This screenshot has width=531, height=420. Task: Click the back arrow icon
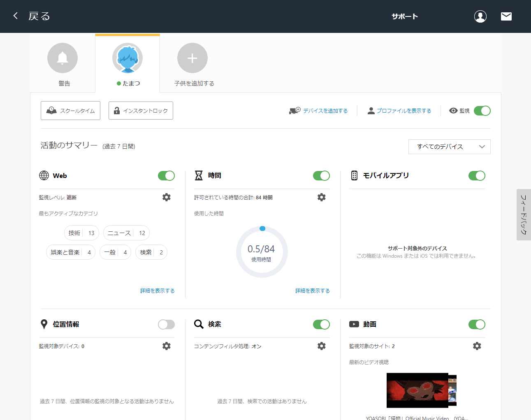(16, 16)
